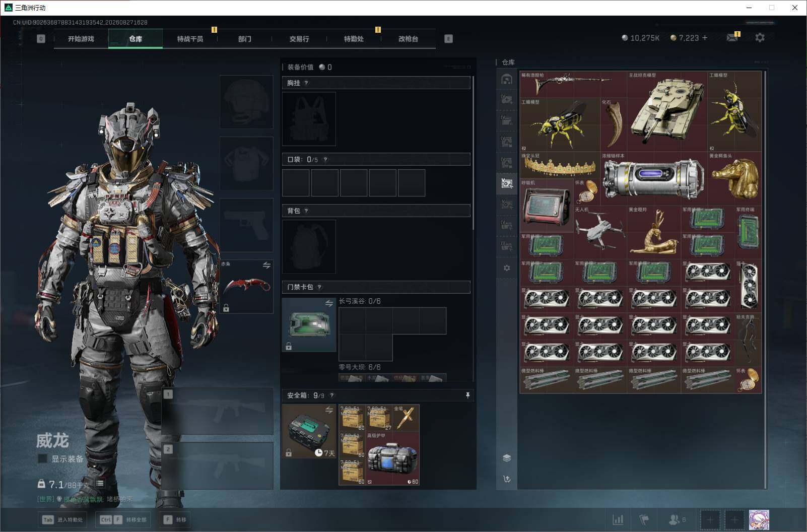
Task: Click the help icon next to 门禁卡包
Action: click(x=319, y=287)
